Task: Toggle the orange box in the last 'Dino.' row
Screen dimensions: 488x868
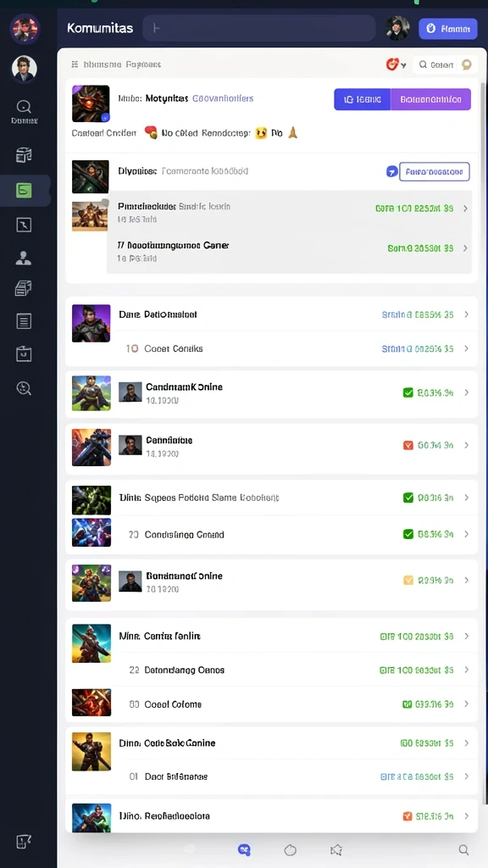Action: (x=406, y=816)
